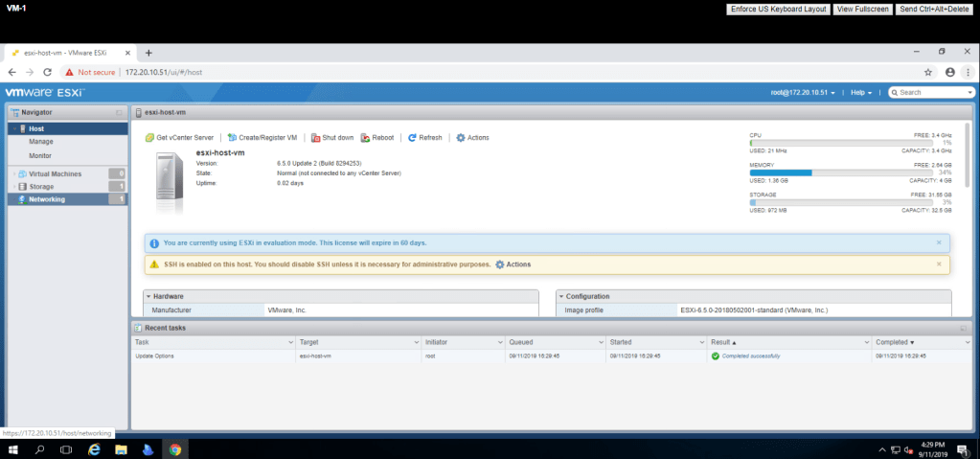The image size is (980, 459).
Task: Click the Get vCenter Server icon
Action: tap(150, 138)
